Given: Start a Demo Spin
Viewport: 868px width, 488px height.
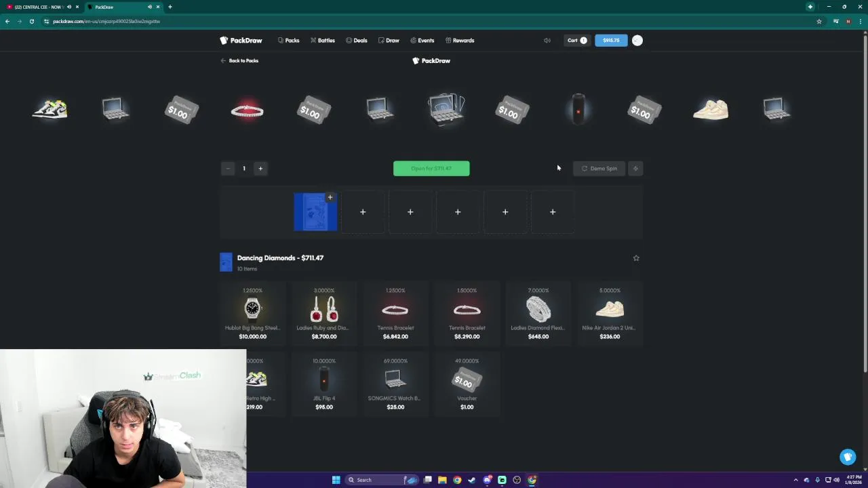Looking at the screenshot, I should pos(599,169).
